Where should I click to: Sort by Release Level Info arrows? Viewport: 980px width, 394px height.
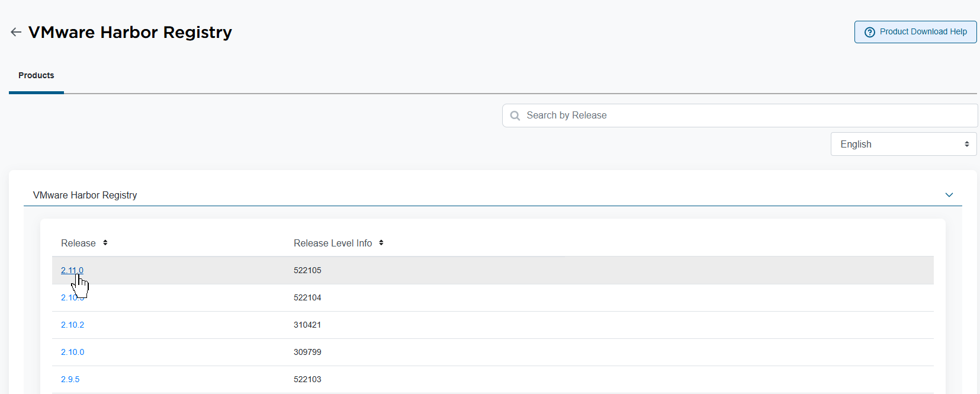381,243
